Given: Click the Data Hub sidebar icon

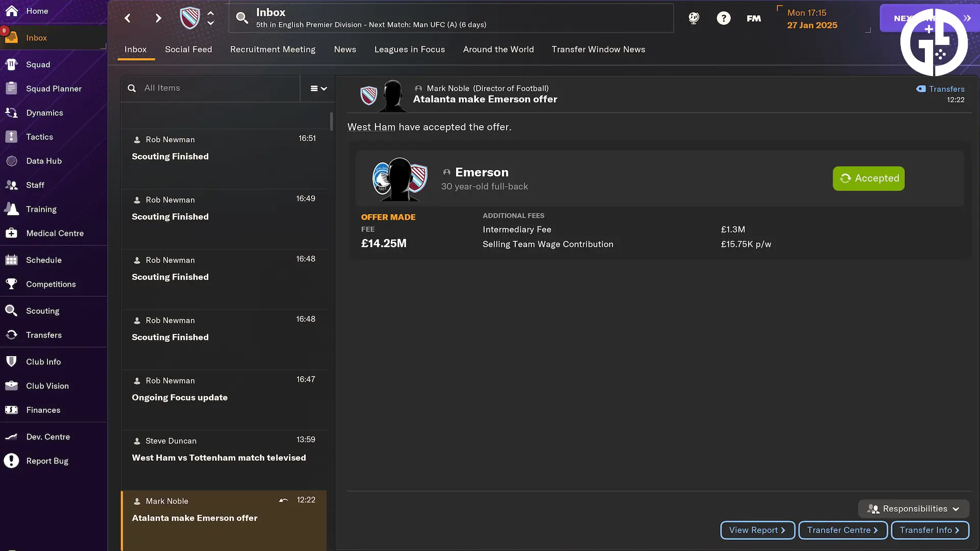Looking at the screenshot, I should 12,160.
